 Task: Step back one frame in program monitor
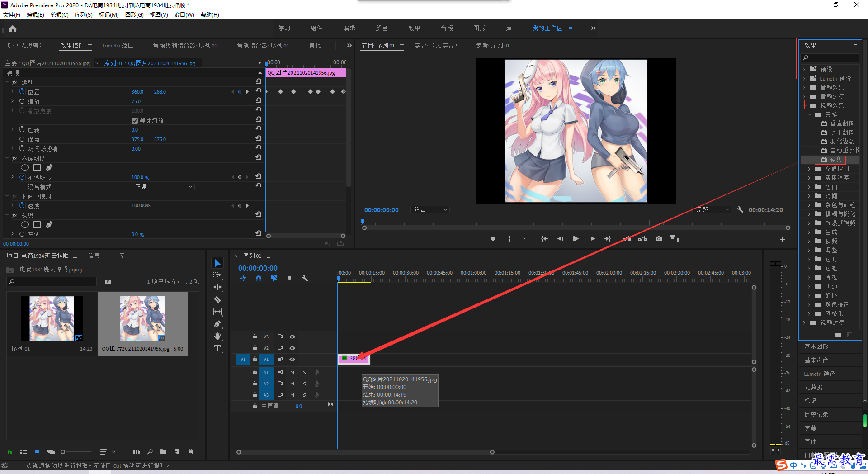click(560, 239)
